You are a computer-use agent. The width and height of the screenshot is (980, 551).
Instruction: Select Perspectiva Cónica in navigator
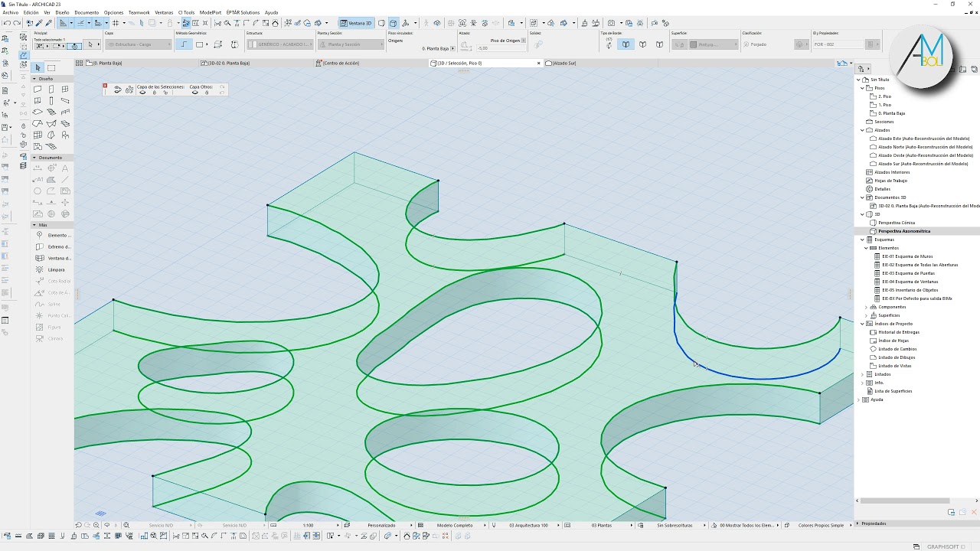(x=897, y=223)
